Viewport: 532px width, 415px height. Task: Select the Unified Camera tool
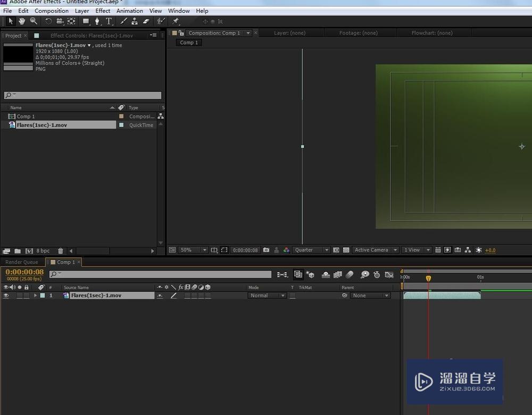60,21
